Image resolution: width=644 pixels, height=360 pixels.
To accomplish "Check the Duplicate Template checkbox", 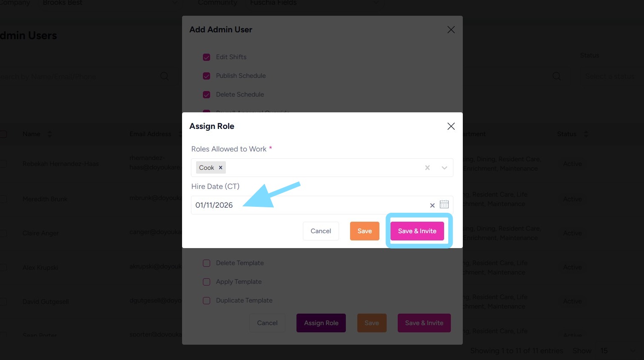I will click(x=207, y=300).
